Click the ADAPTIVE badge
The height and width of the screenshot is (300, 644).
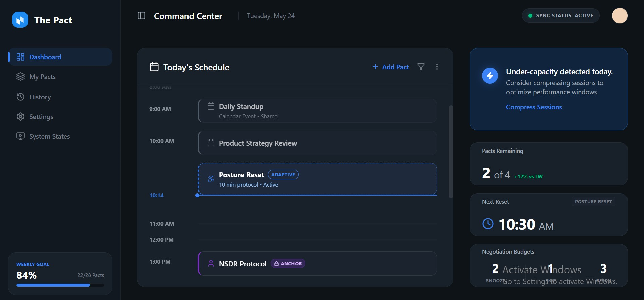click(x=283, y=175)
